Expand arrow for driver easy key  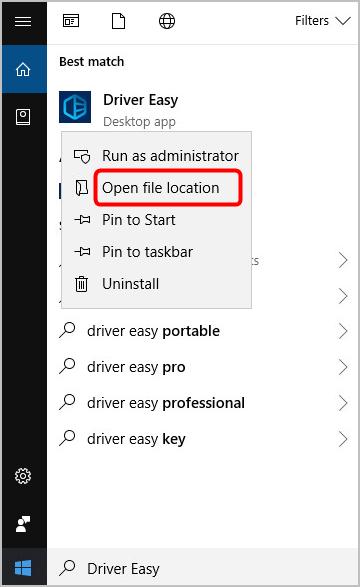(x=343, y=439)
